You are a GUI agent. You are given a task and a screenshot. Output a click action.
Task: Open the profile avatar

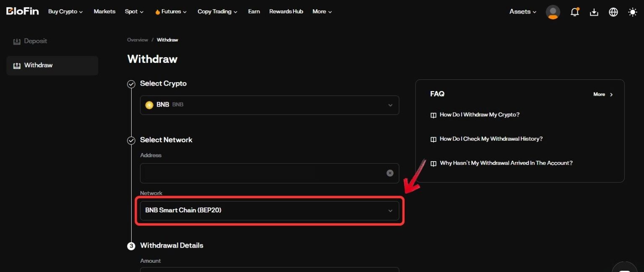point(553,12)
